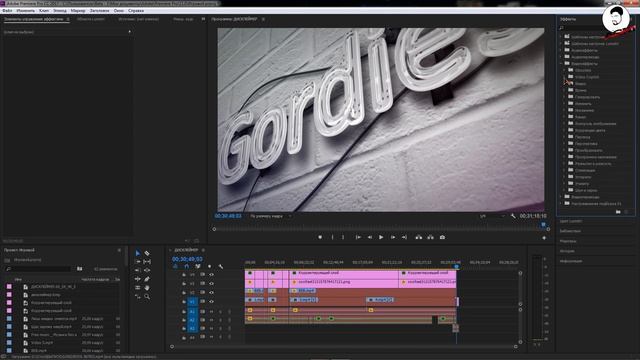Open timeline display settings wrench
The image size is (640, 360).
[221, 267]
